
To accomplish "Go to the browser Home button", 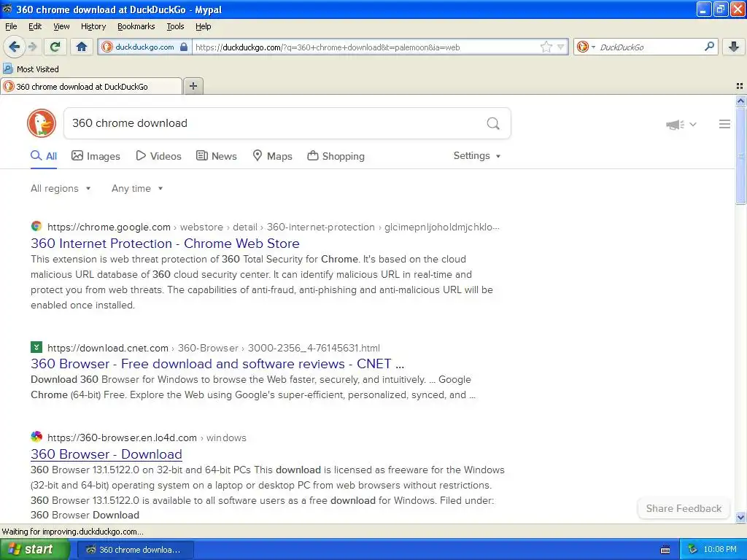I will tap(82, 47).
